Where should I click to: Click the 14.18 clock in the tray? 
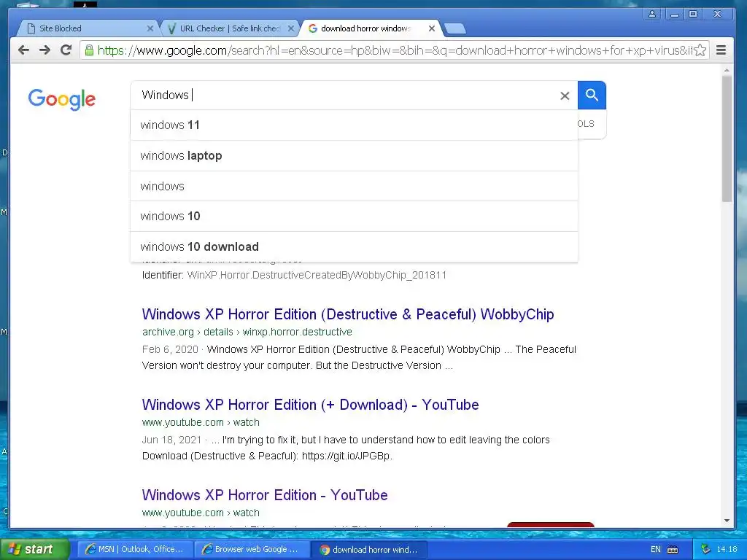[x=727, y=550]
